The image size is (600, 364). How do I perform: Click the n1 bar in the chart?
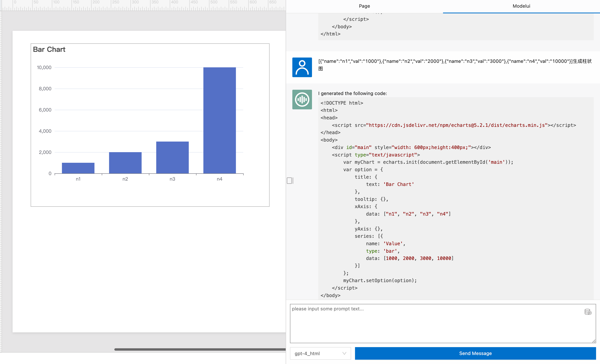(x=78, y=168)
